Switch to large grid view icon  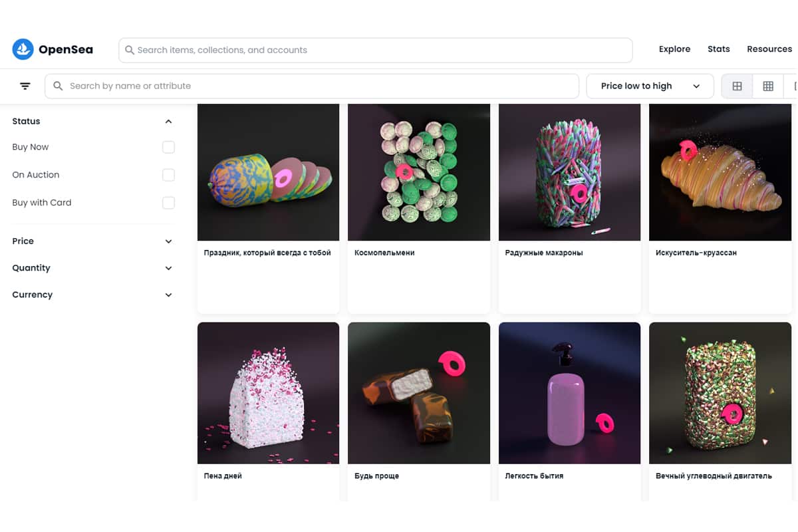tap(737, 86)
